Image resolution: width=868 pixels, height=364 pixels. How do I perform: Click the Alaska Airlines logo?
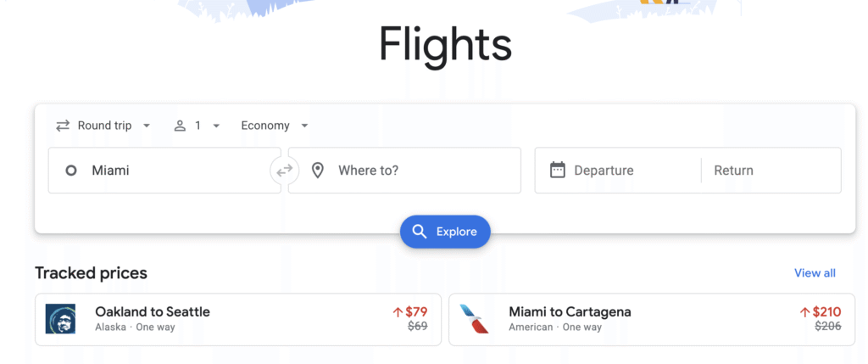tap(60, 319)
